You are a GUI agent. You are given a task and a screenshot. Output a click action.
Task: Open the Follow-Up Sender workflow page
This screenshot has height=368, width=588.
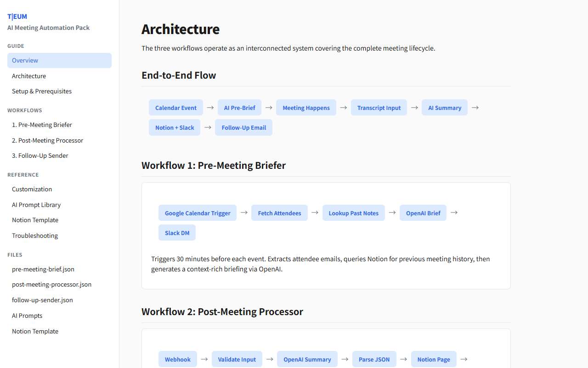40,155
